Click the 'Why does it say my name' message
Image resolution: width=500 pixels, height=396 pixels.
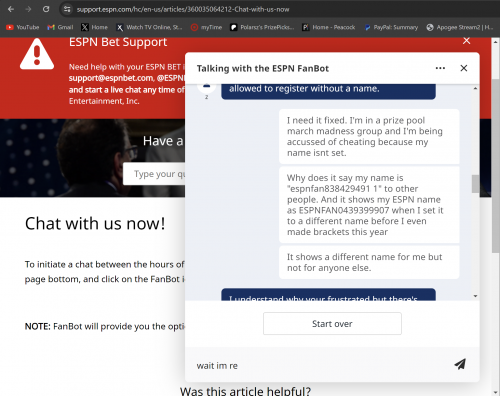coord(369,205)
